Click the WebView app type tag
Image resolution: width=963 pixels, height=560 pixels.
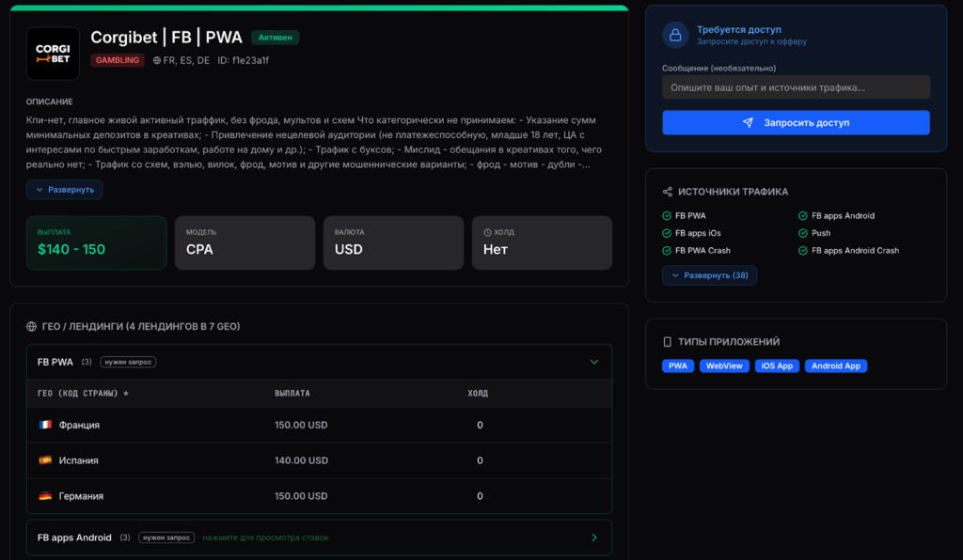point(724,366)
